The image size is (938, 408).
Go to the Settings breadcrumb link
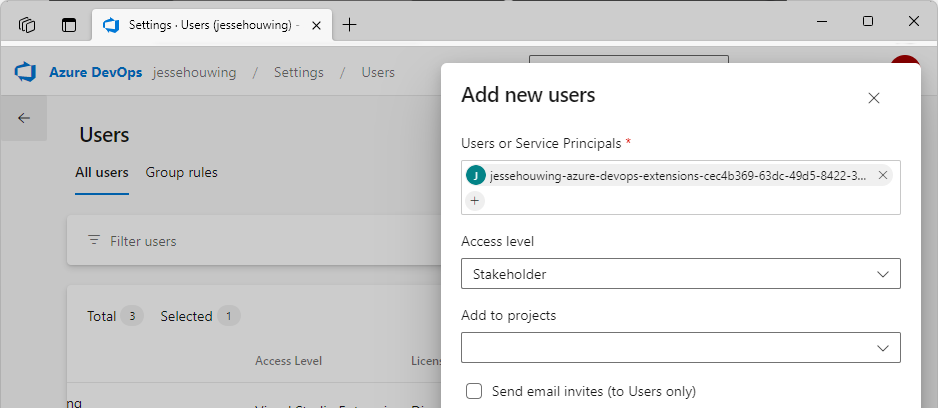298,72
